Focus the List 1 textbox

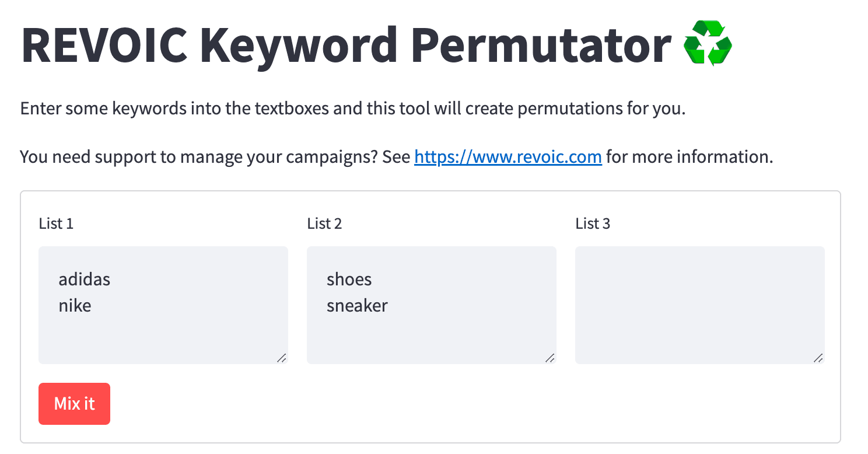[x=163, y=305]
